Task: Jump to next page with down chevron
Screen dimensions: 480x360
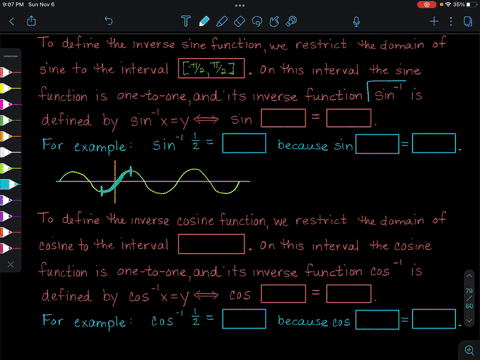Action: coord(469,321)
